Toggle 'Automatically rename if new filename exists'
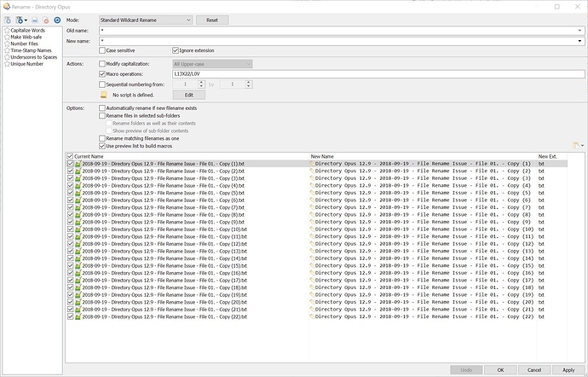Screen dimensions: 588x377 pyautogui.click(x=102, y=108)
